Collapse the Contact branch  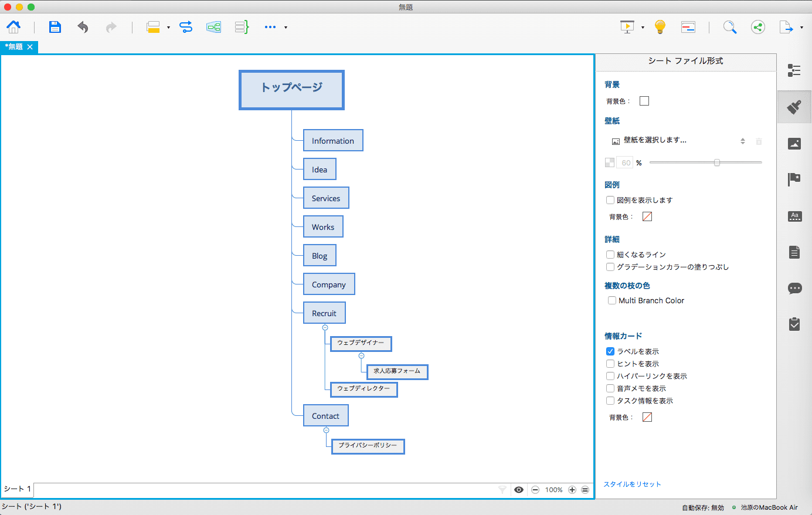[x=326, y=430]
